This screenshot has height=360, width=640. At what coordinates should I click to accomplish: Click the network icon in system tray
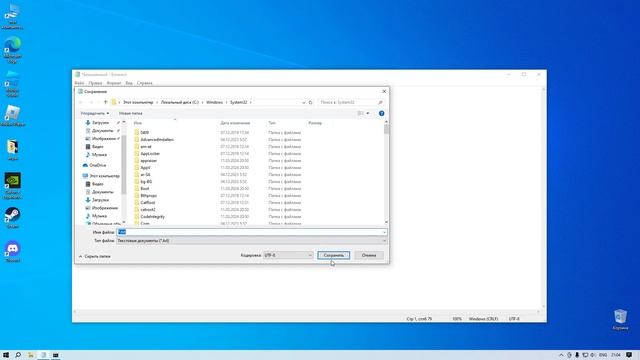tap(585, 355)
